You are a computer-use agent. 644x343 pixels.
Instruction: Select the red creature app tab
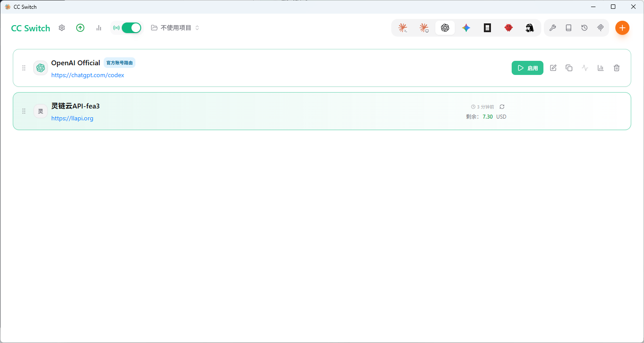coord(509,28)
